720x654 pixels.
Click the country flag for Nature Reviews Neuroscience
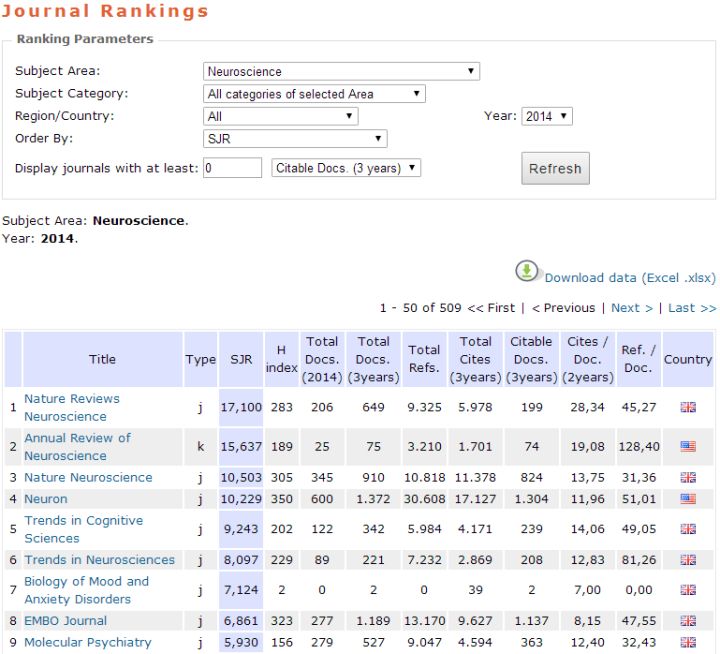pyautogui.click(x=688, y=407)
